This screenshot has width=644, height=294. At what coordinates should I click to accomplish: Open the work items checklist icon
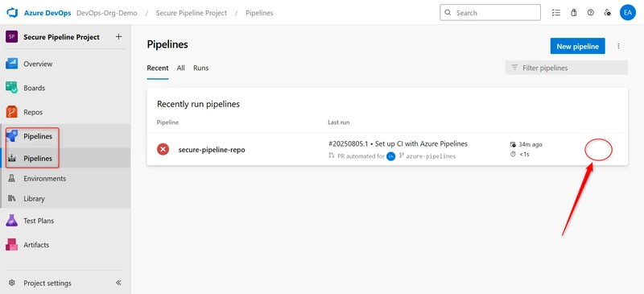[556, 13]
